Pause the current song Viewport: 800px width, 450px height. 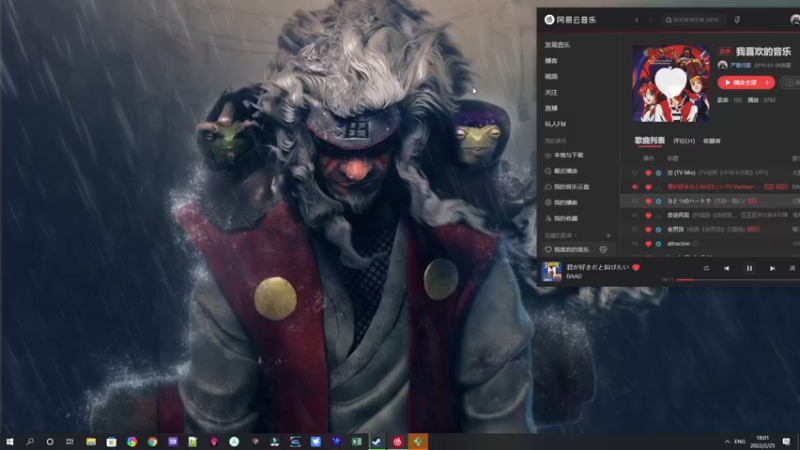pos(749,268)
